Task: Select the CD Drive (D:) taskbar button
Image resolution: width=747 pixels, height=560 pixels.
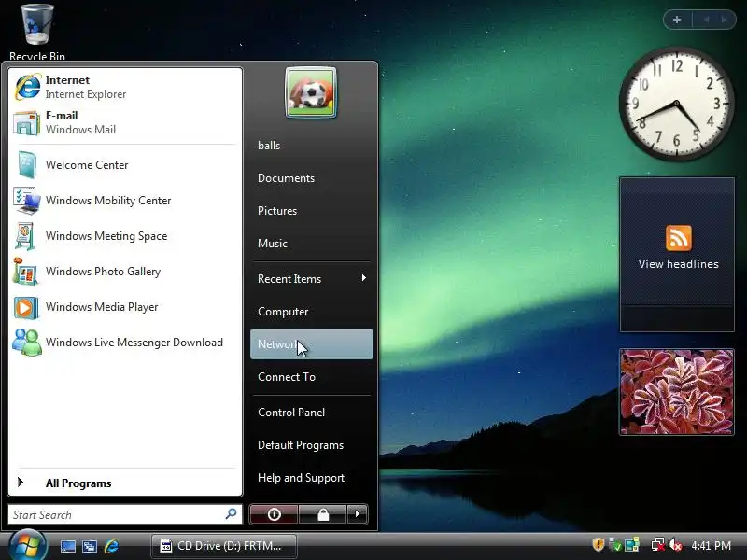Action: tap(224, 546)
